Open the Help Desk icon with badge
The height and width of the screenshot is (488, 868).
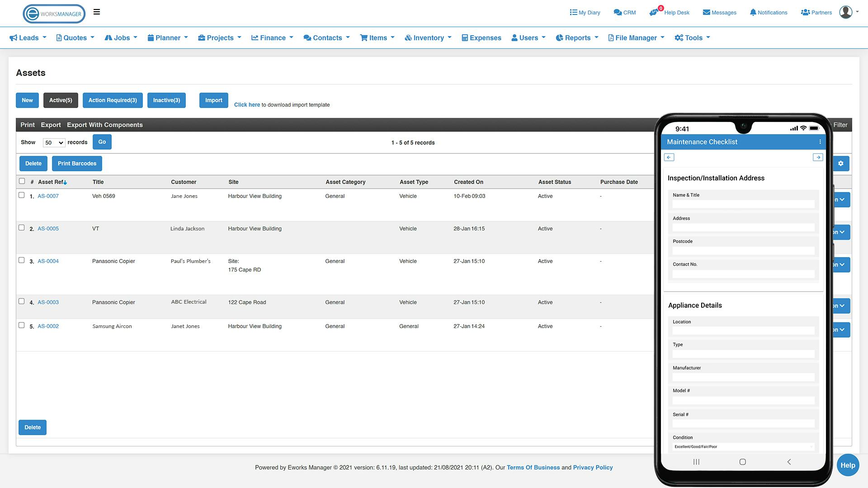click(x=654, y=12)
